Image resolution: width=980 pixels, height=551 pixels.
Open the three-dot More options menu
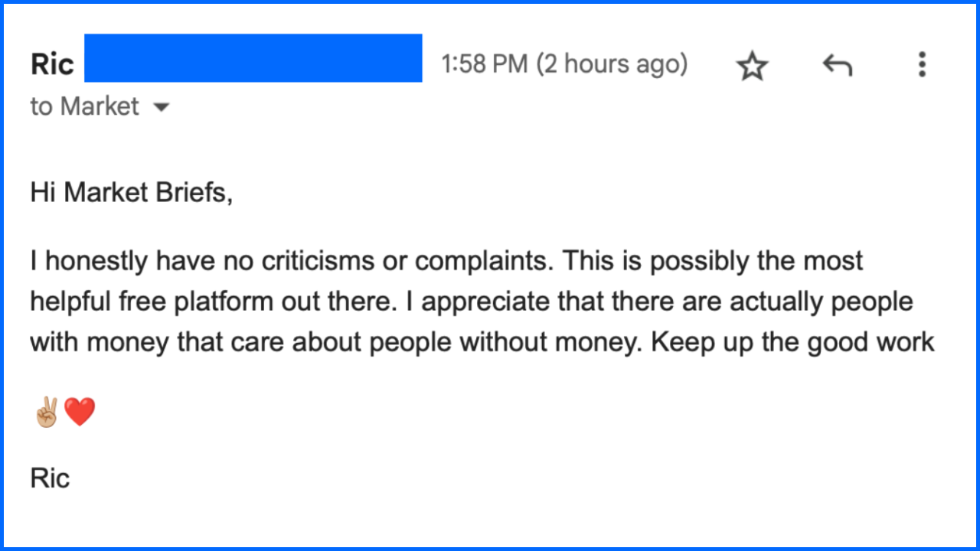click(922, 65)
